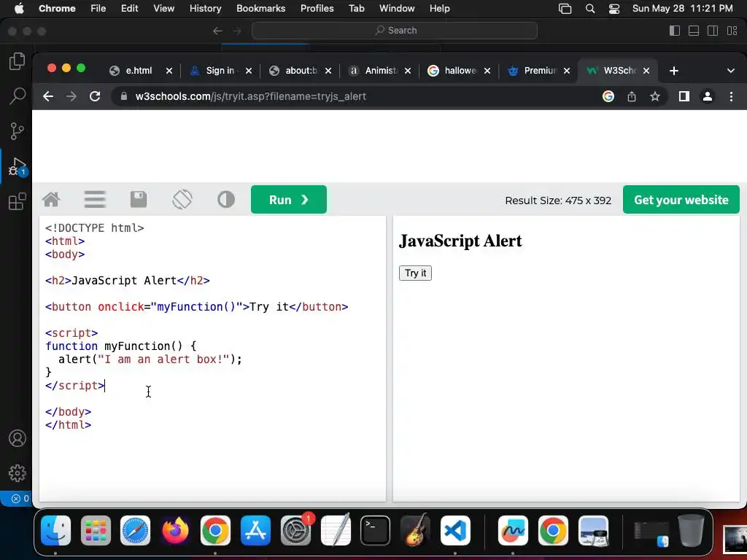The image size is (747, 560).
Task: Click Spotlight search icon in menu bar
Action: [589, 9]
